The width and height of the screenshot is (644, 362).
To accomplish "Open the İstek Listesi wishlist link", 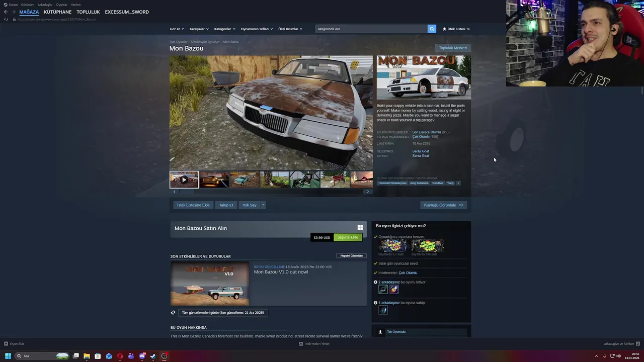I will tap(456, 29).
